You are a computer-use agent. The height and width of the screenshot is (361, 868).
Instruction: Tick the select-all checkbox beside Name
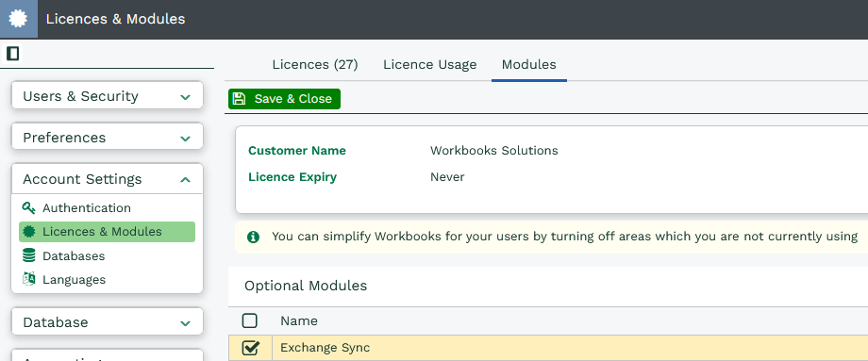250,320
